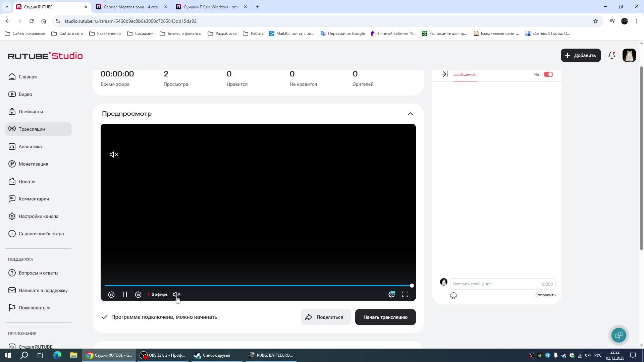Unmute the player with the volume icon
The image size is (644, 362).
click(176, 295)
